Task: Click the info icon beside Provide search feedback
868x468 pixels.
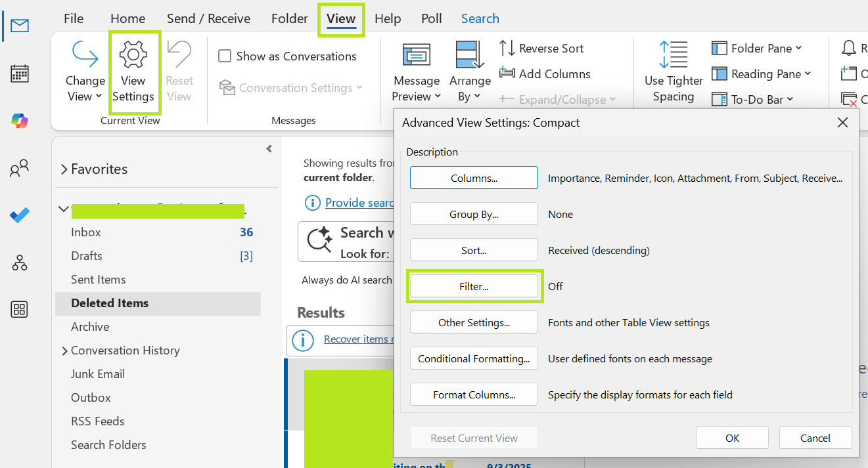Action: pyautogui.click(x=313, y=203)
